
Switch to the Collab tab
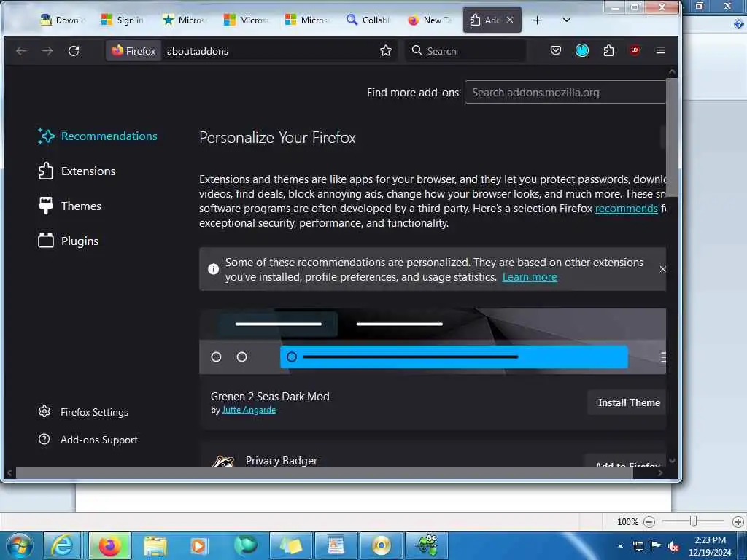click(368, 20)
